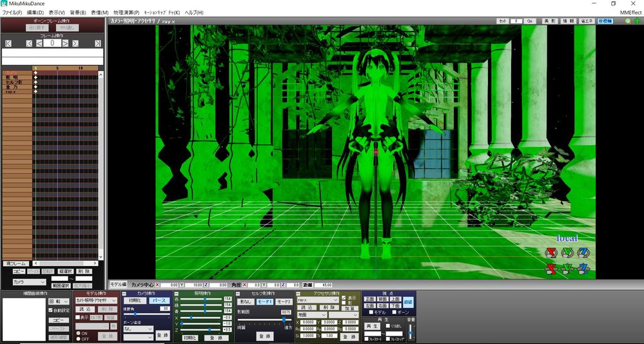Click the accessory 読込 load button

click(307, 307)
